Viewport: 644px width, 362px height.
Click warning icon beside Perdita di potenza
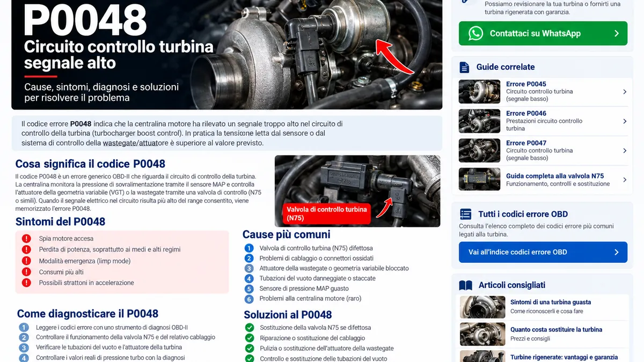26,249
